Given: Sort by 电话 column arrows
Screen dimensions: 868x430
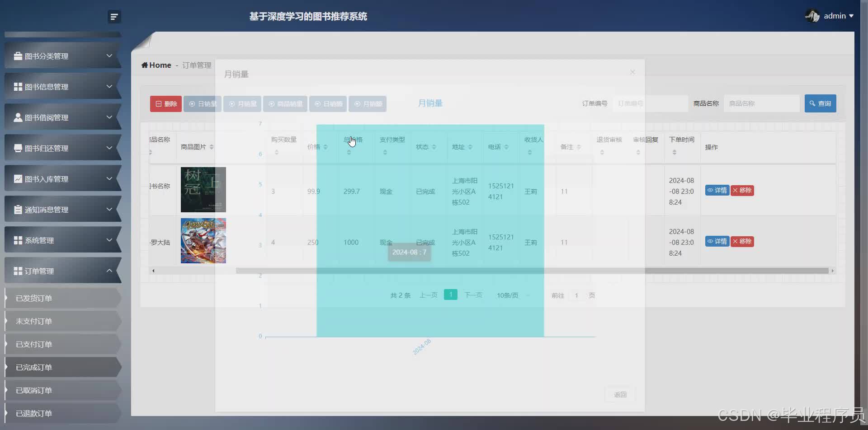Looking at the screenshot, I should pyautogui.click(x=506, y=147).
